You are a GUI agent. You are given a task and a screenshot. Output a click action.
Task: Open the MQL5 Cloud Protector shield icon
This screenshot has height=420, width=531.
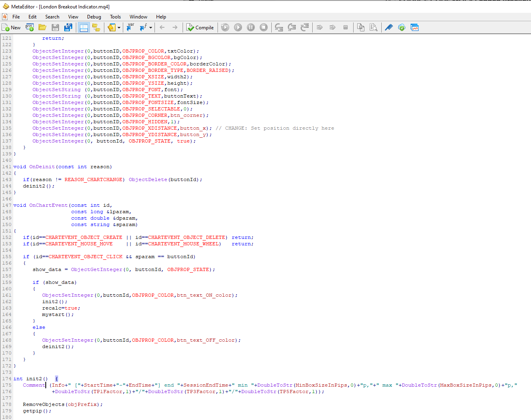pyautogui.click(x=401, y=27)
